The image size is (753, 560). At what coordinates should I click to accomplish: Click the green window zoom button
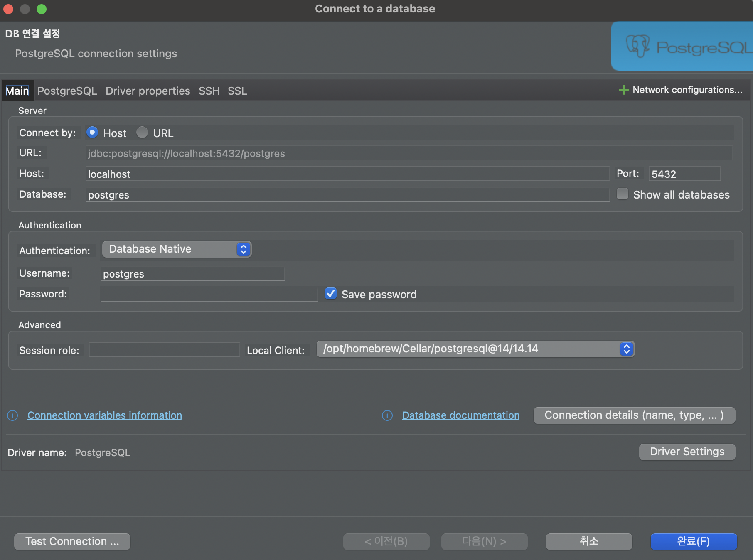point(42,9)
